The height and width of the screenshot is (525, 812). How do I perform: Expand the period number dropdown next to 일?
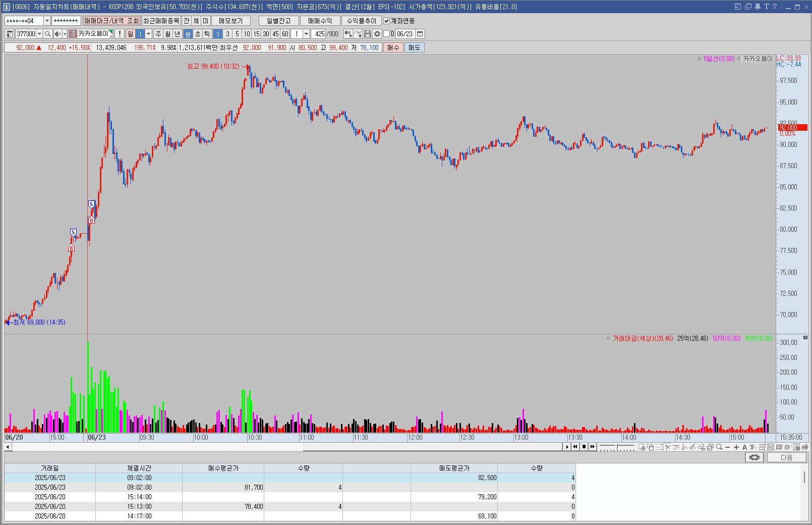148,34
